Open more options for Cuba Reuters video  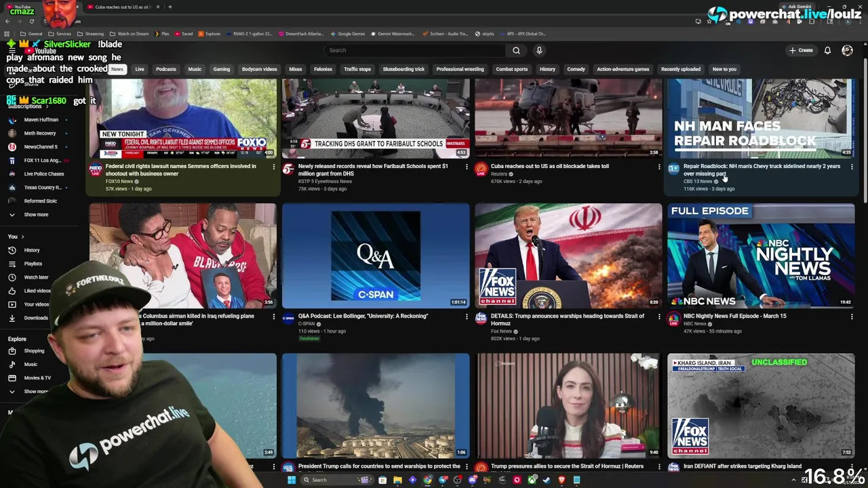pyautogui.click(x=659, y=167)
